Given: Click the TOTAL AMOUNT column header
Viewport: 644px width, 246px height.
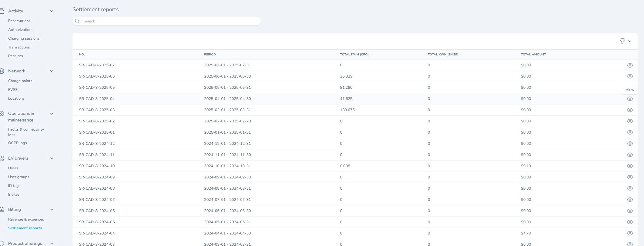Looking at the screenshot, I should click(x=533, y=55).
